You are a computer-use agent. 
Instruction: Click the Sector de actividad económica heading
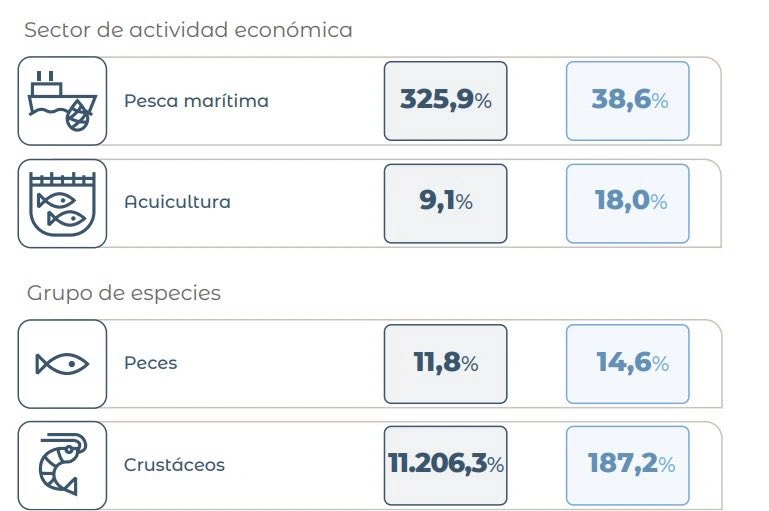[188, 30]
